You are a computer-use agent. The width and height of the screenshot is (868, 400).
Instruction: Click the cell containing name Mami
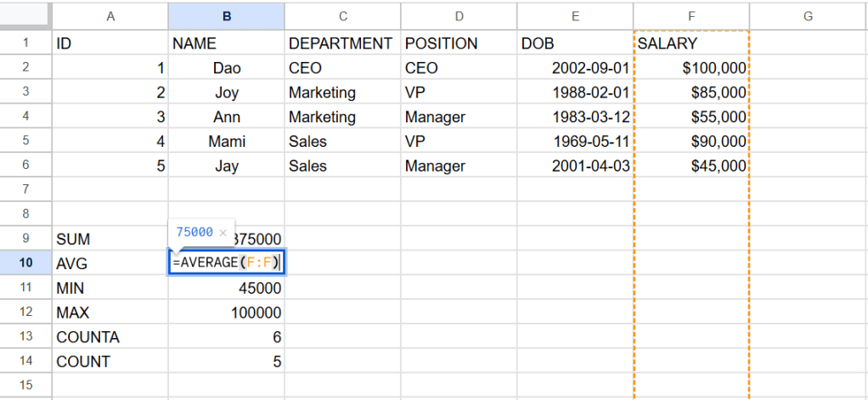(x=226, y=142)
